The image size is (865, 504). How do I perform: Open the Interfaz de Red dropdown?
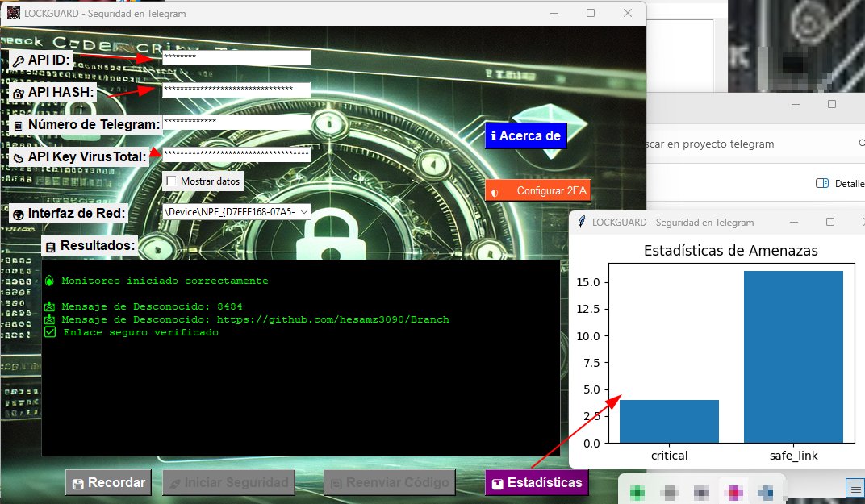click(x=236, y=212)
